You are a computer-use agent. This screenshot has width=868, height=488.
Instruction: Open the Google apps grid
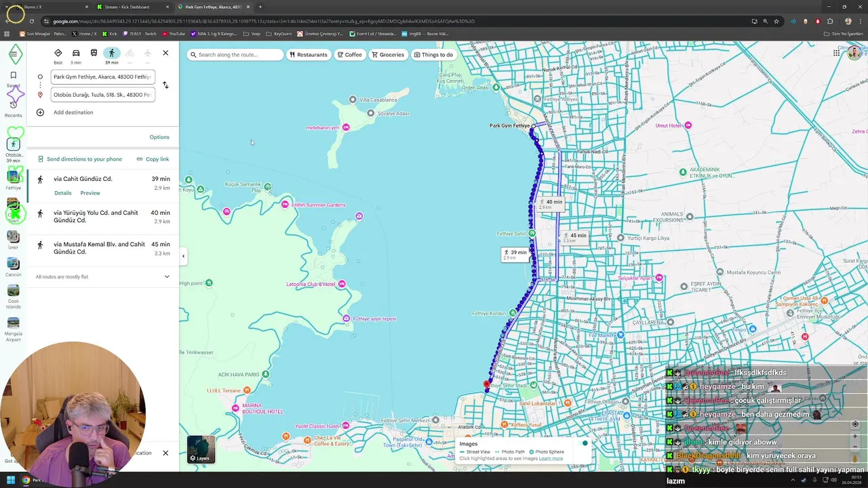point(837,54)
